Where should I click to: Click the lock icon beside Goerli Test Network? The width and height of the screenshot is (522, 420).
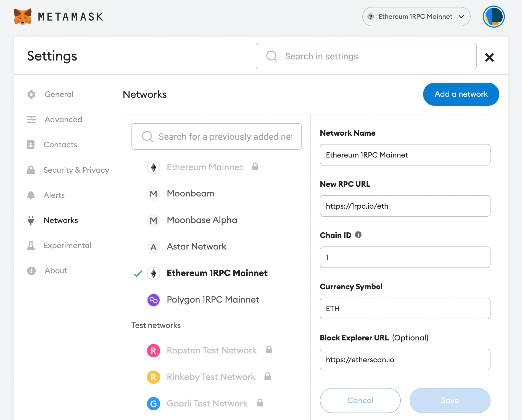tap(260, 403)
